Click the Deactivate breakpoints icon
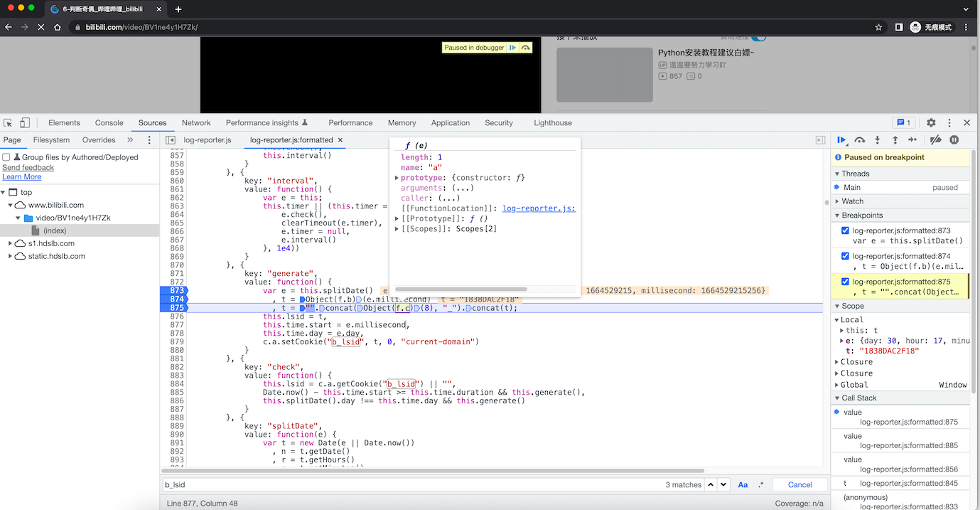Image resolution: width=980 pixels, height=510 pixels. click(x=936, y=140)
